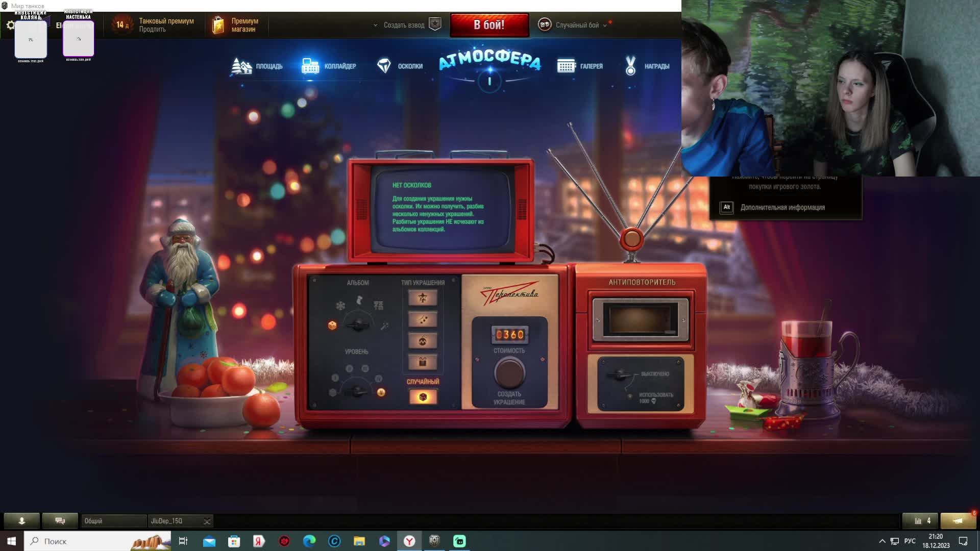The height and width of the screenshot is (551, 980).
Task: Click the Атмосфера level I badge
Action: (489, 81)
